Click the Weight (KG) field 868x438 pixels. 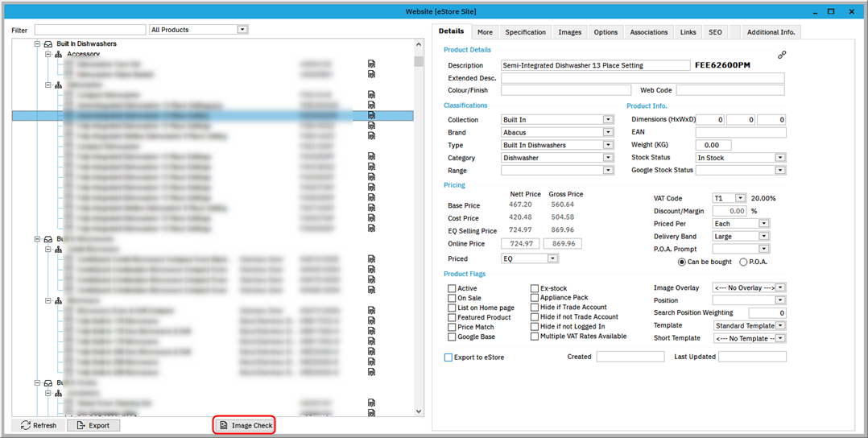[x=713, y=145]
